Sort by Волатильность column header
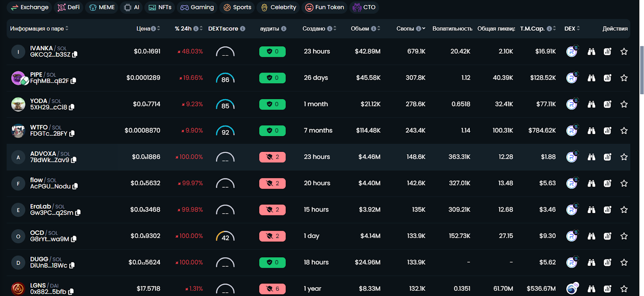This screenshot has width=644, height=296. [452, 29]
